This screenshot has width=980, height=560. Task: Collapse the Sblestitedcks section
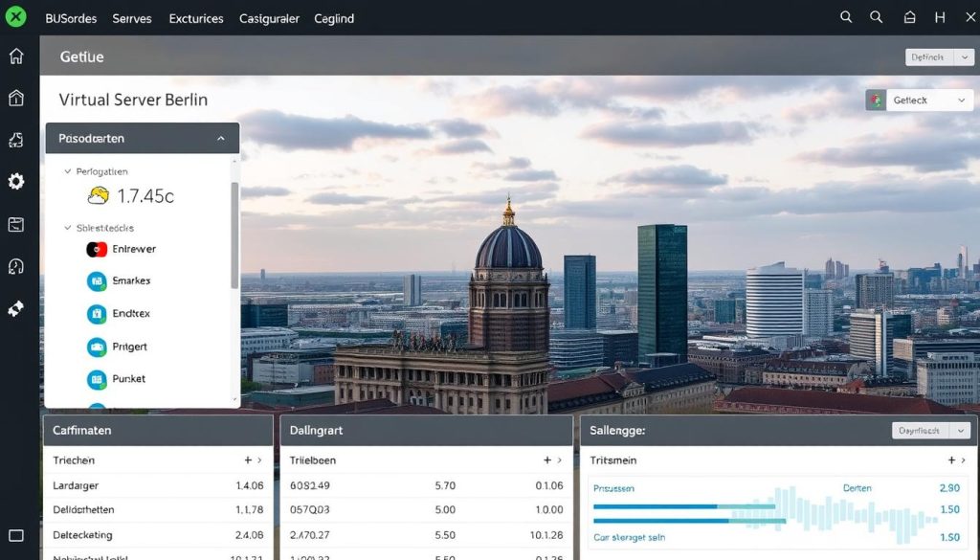pos(68,228)
